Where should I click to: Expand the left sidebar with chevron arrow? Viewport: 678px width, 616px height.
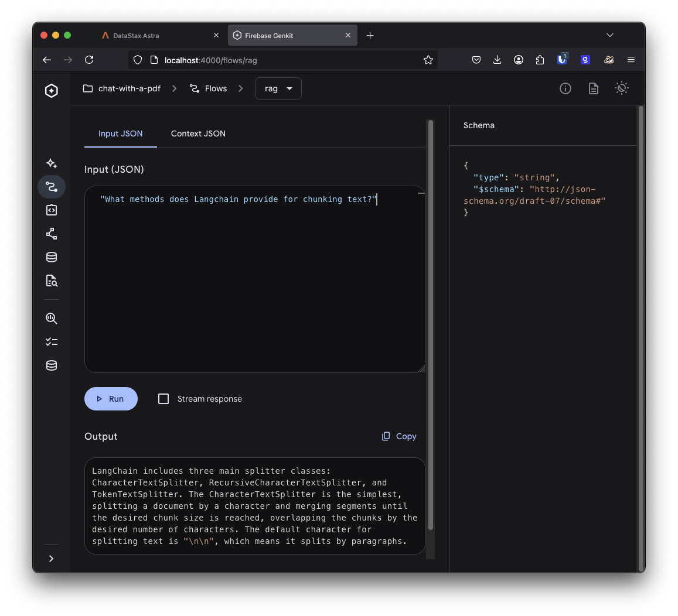52,559
